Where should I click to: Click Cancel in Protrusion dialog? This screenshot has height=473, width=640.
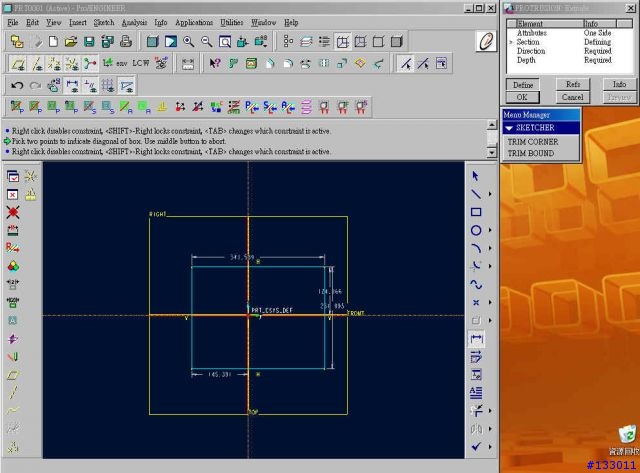(x=572, y=97)
